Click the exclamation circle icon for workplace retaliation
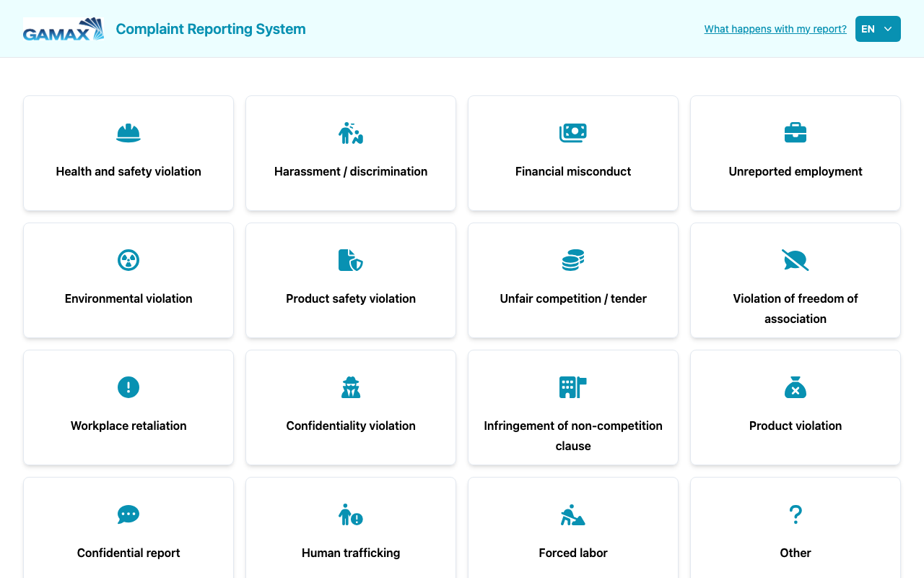The width and height of the screenshot is (924, 578). click(128, 387)
